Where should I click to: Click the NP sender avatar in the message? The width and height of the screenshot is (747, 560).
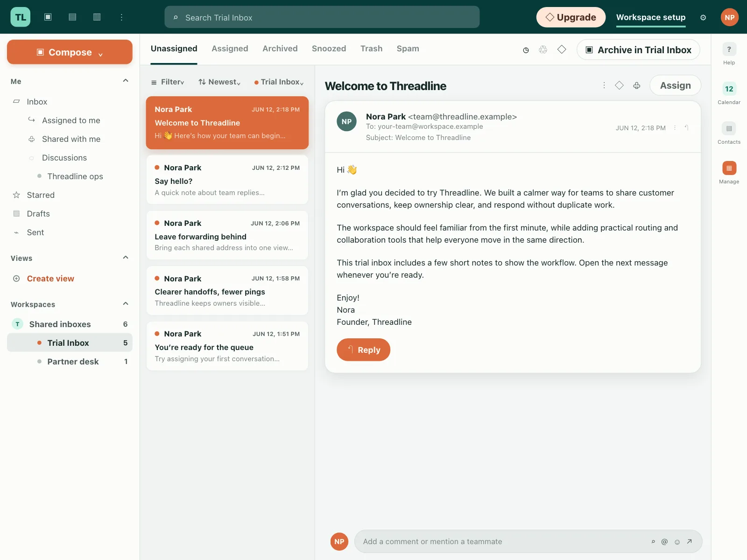tap(346, 122)
